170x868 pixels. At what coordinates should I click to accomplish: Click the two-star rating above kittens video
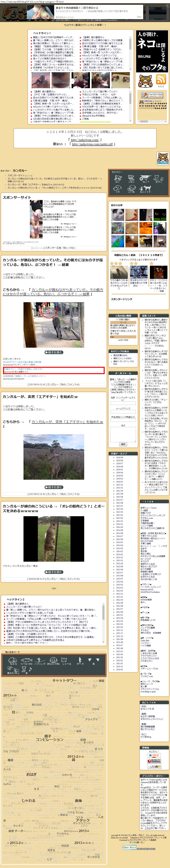pos(134,263)
